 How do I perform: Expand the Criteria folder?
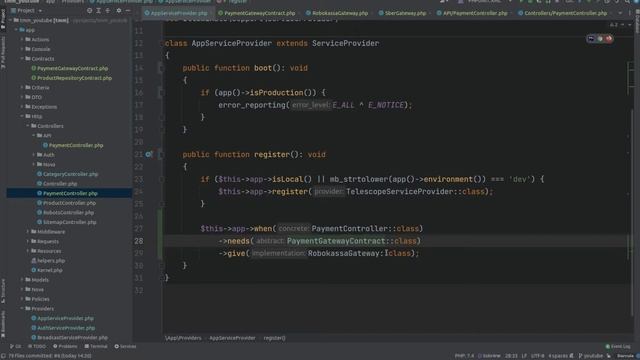22,87
